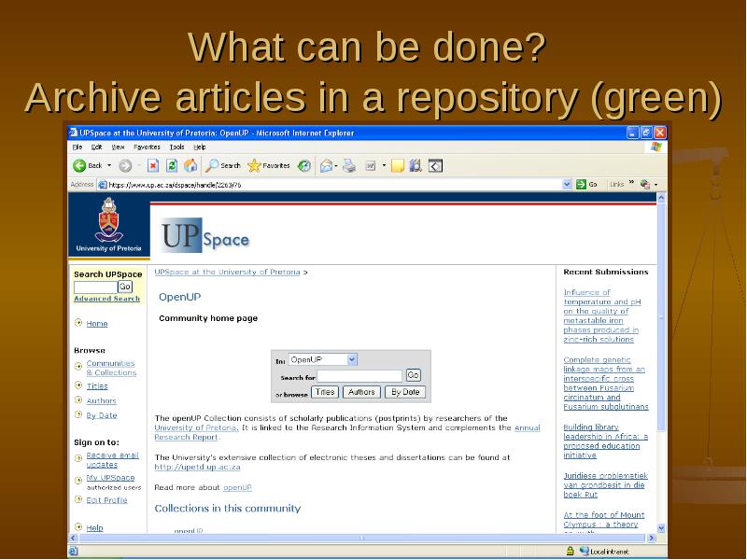Viewport: 747px width, 560px height.
Task: Open the Authors link in the Browse sidebar
Action: click(x=102, y=401)
